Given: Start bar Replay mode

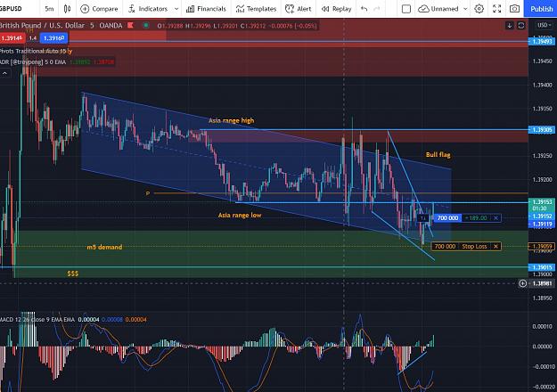Looking at the screenshot, I should click(x=336, y=9).
